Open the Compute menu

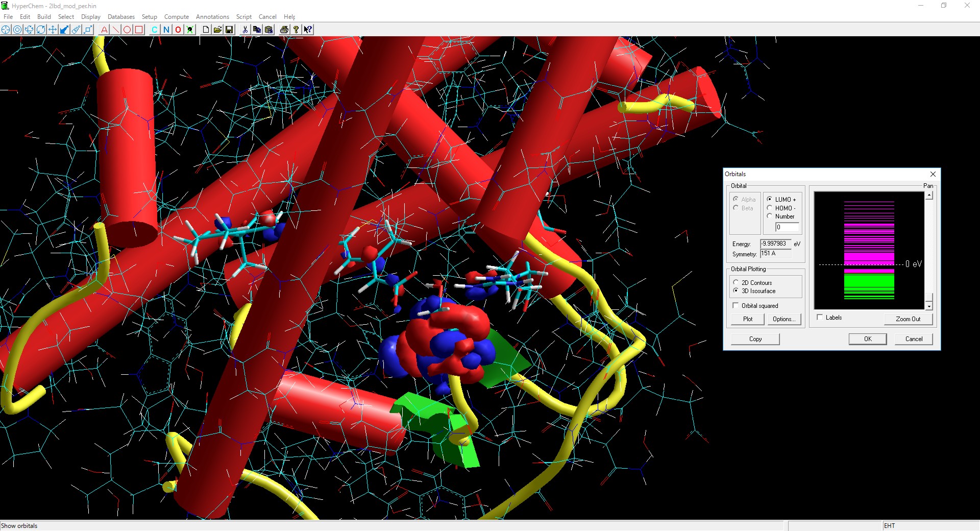pyautogui.click(x=177, y=16)
